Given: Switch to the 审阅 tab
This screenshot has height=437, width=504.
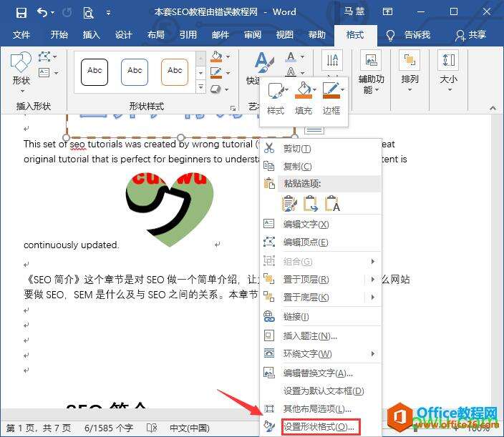Looking at the screenshot, I should (253, 34).
